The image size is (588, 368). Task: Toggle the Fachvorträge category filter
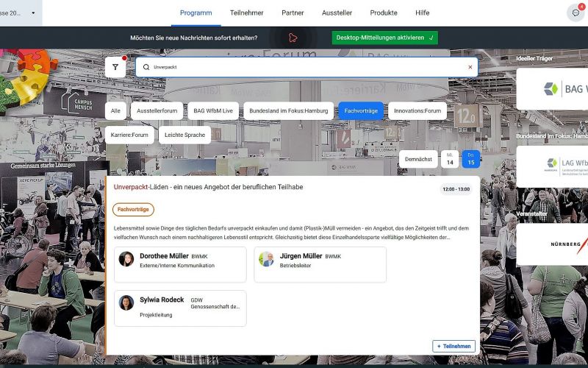tap(360, 111)
